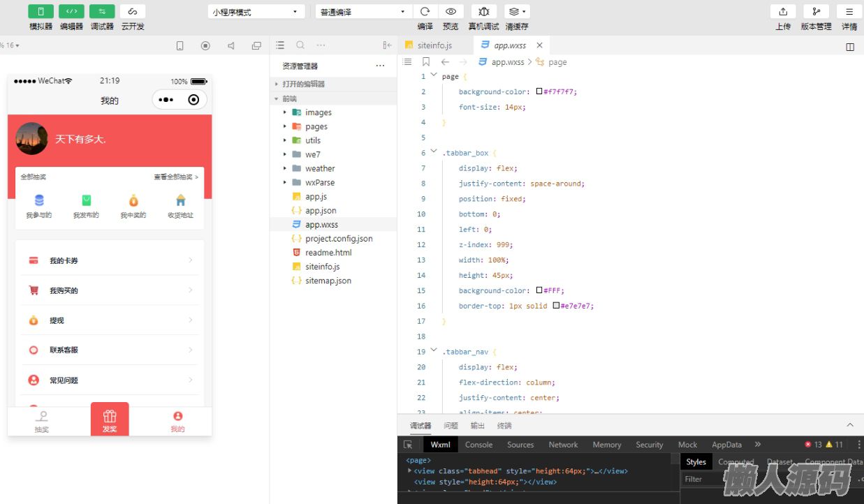Open version management icon

816,12
